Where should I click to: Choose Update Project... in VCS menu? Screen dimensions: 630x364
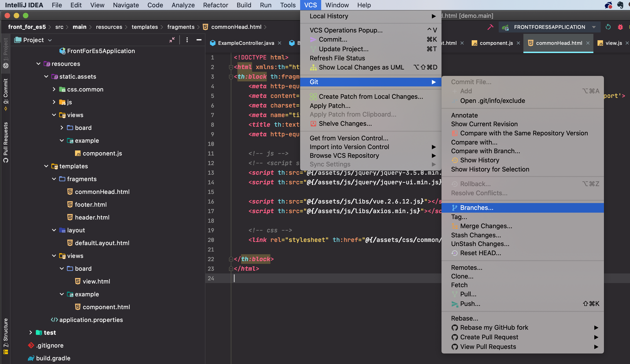tap(371, 49)
